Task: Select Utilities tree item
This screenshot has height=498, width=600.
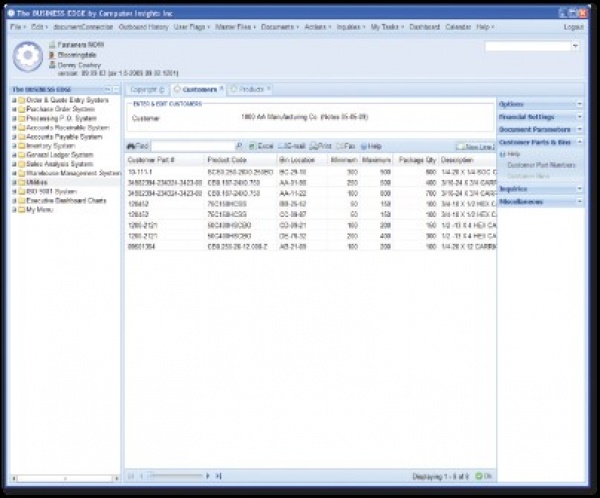Action: (x=37, y=183)
